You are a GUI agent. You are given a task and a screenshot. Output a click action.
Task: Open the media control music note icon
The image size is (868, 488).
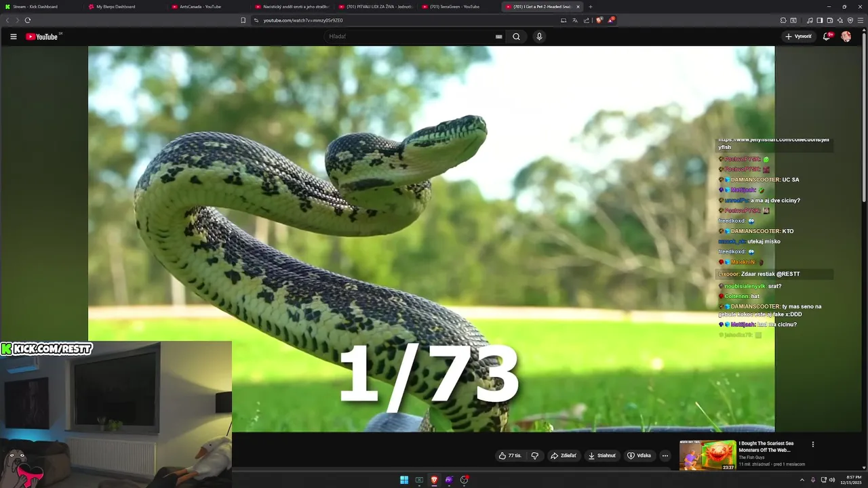810,20
